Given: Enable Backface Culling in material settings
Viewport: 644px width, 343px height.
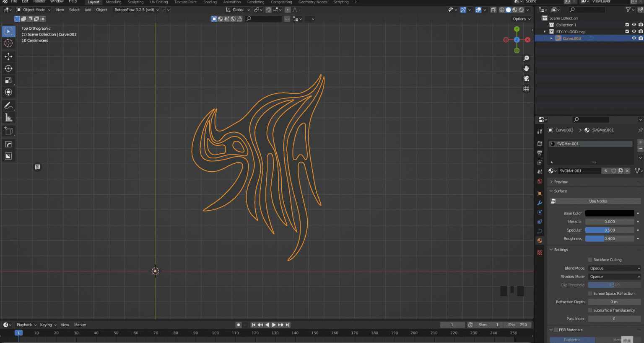Looking at the screenshot, I should click(x=590, y=260).
